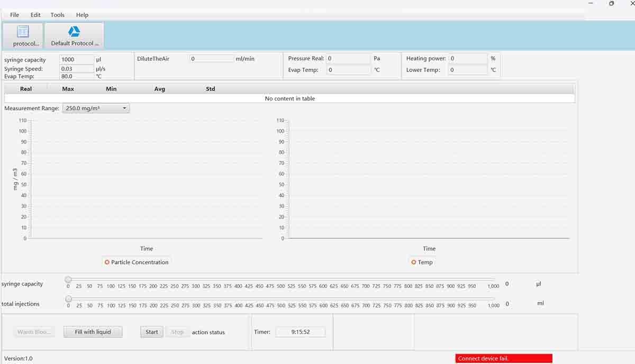Click the restore window icon

tap(611, 4)
